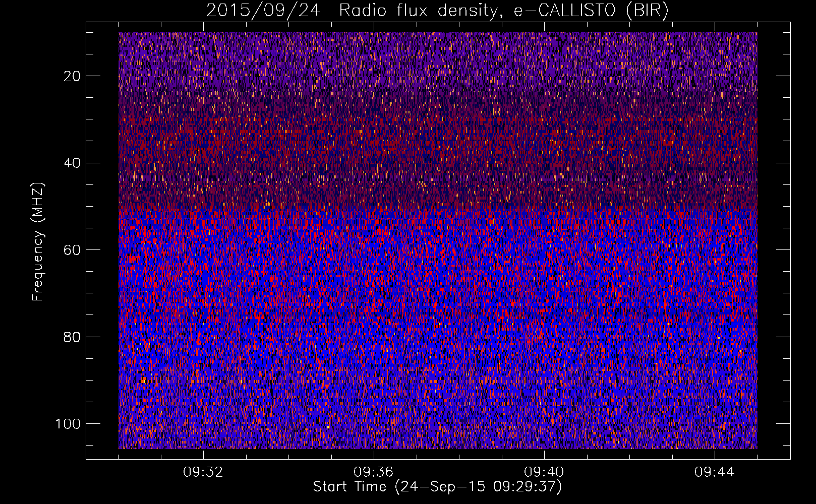The image size is (816, 504).
Task: Click the 40 MHz frequency tick label
Action: pos(73,163)
